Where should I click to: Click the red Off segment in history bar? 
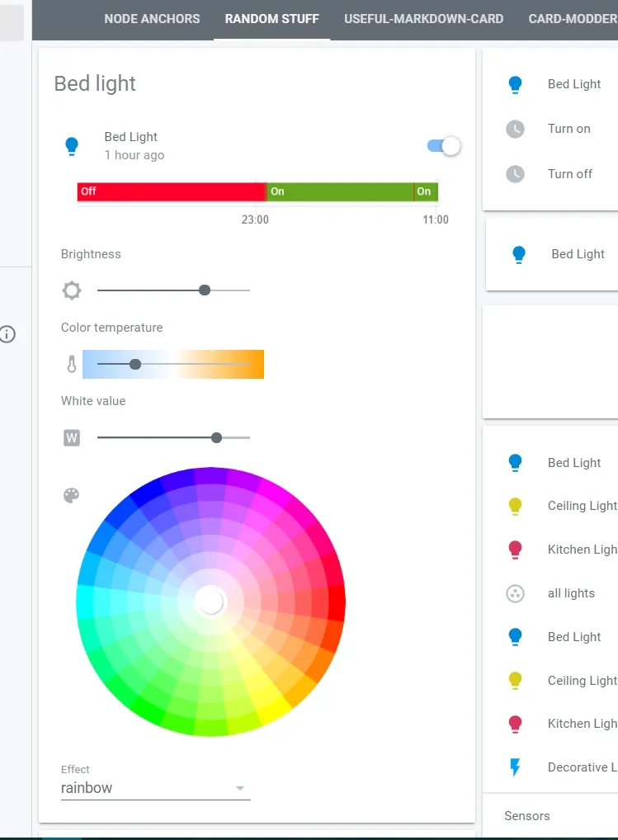pos(172,191)
